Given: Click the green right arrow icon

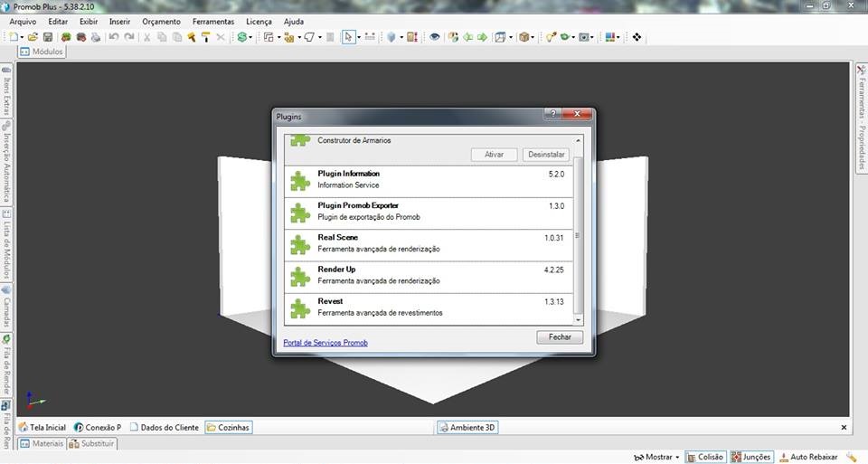Looking at the screenshot, I should click(x=482, y=37).
